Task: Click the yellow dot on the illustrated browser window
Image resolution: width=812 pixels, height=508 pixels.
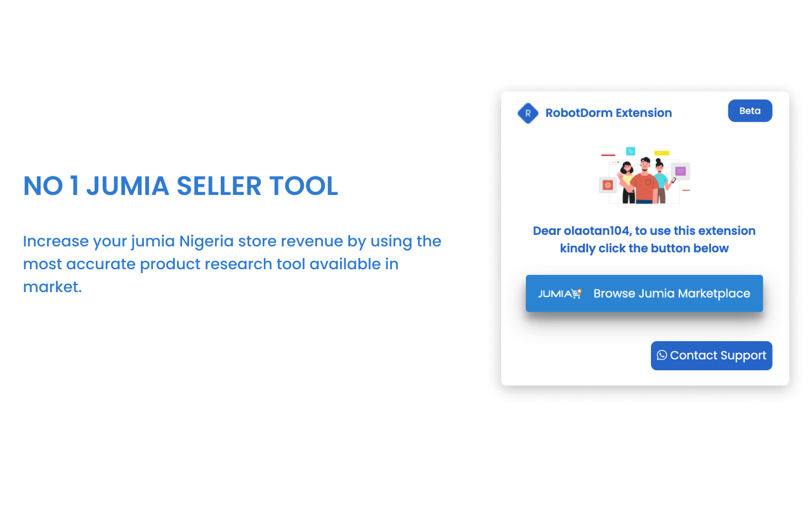Action: (x=615, y=162)
